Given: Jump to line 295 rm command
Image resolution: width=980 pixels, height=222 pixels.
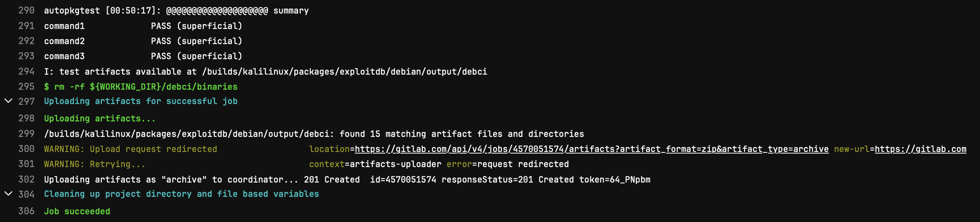Looking at the screenshot, I should pos(26,87).
